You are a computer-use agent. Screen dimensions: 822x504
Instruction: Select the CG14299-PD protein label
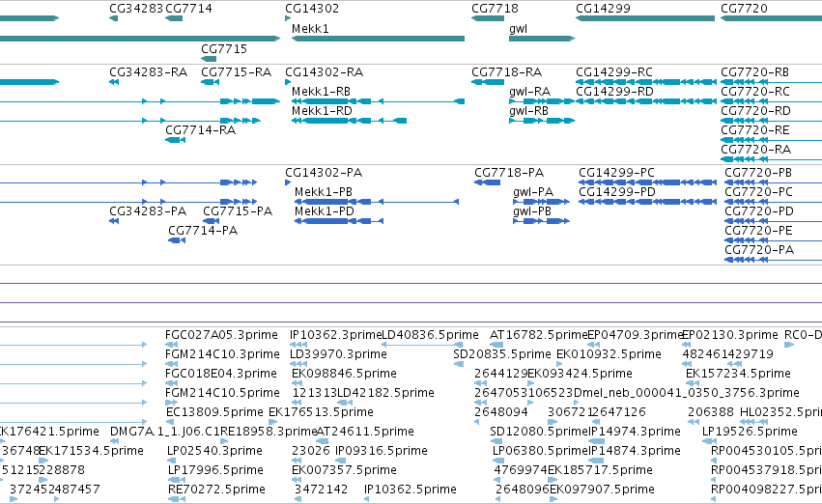coord(617,192)
